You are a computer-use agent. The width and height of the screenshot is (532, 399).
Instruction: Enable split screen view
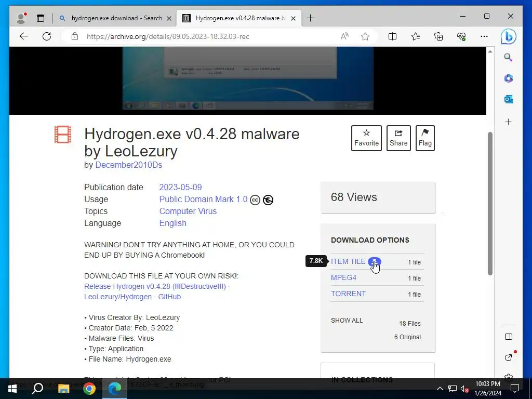coord(392,36)
